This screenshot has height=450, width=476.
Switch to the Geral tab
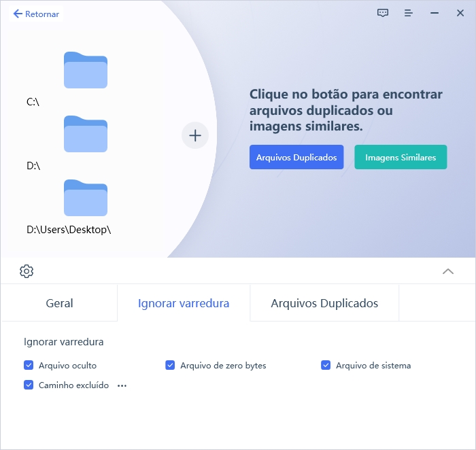(x=59, y=303)
